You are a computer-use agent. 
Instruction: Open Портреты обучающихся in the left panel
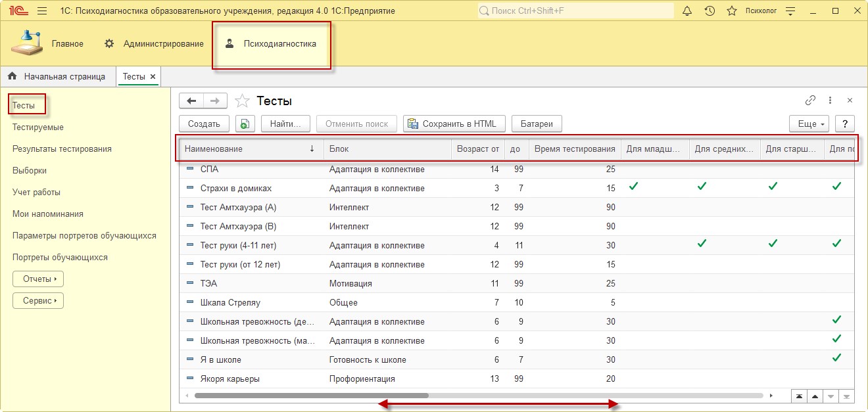60,257
